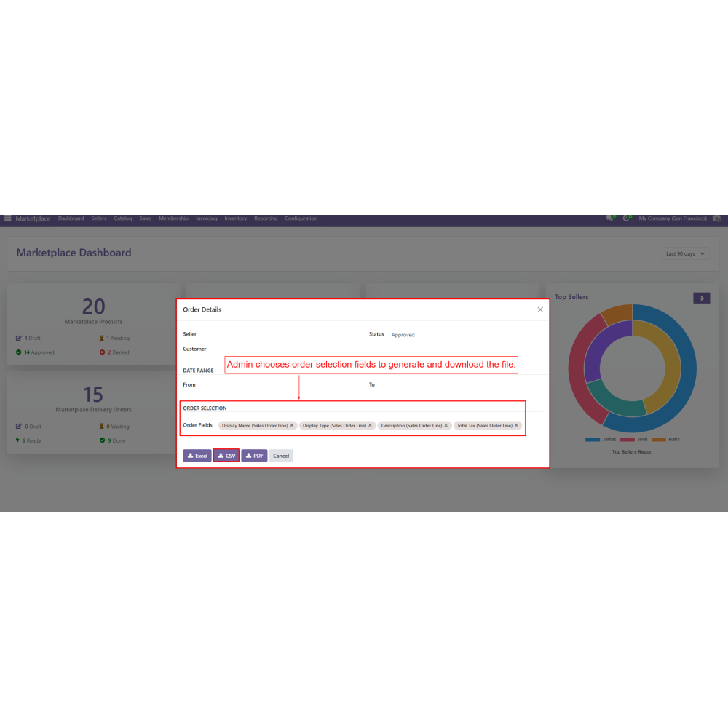Viewport: 728px width, 728px height.
Task: Close the Order Details dialog
Action: click(540, 309)
